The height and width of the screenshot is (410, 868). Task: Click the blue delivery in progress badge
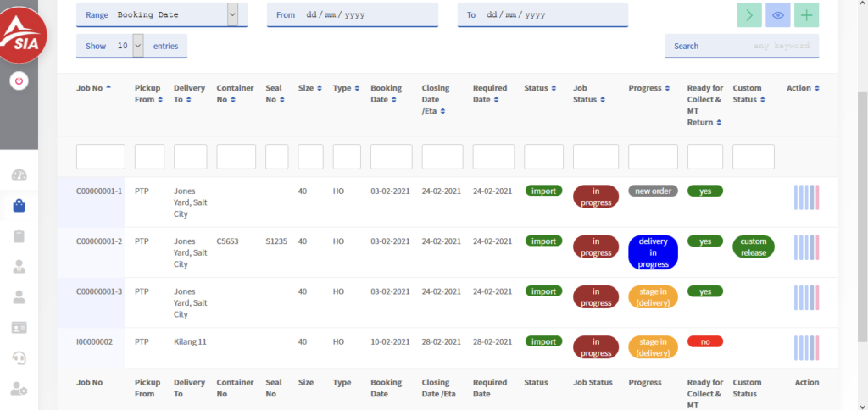653,252
